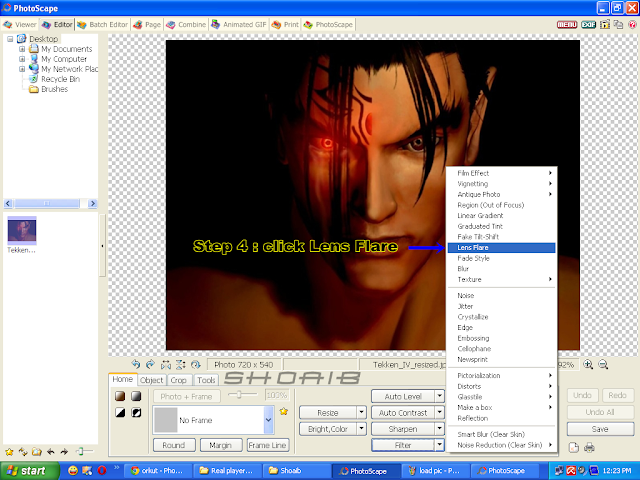Click the star icon beside frame list
This screenshot has width=640, height=480.
[x=284, y=411]
